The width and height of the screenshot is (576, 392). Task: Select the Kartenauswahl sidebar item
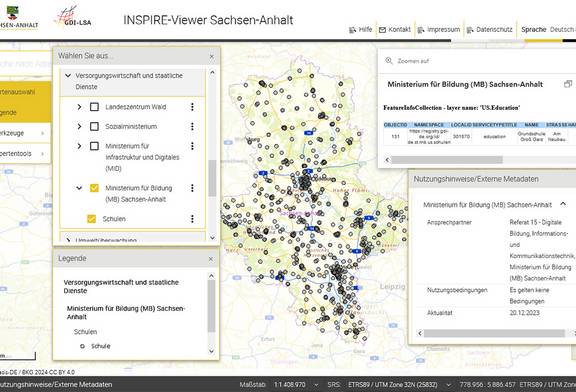pos(23,92)
